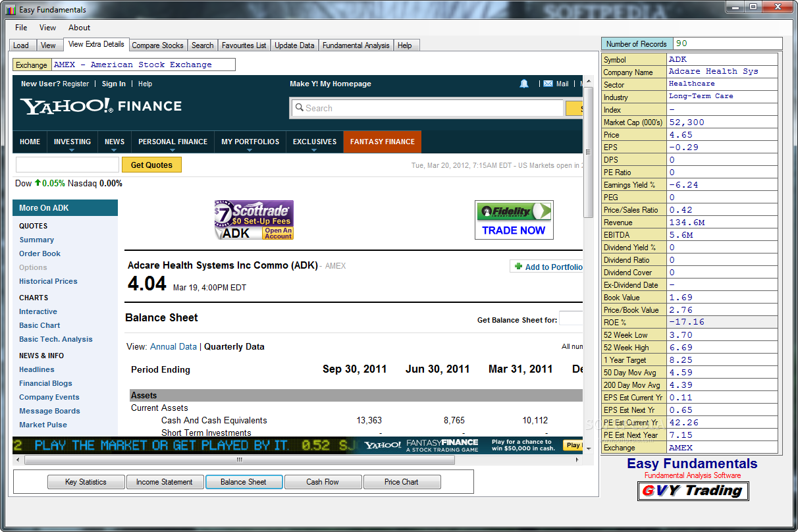Open the Interactive chart link
798x532 pixels.
[38, 311]
